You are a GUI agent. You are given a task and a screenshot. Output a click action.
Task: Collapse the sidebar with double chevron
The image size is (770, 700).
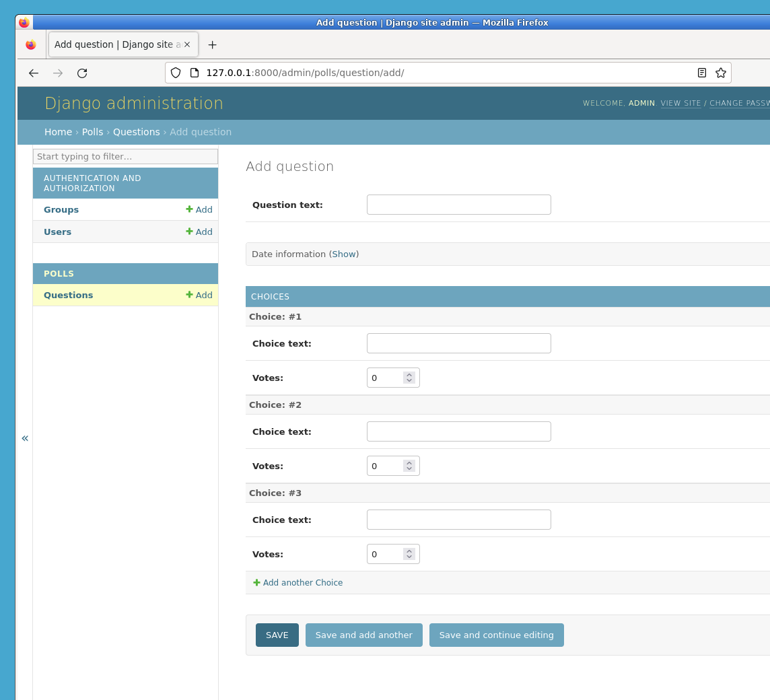pos(25,438)
